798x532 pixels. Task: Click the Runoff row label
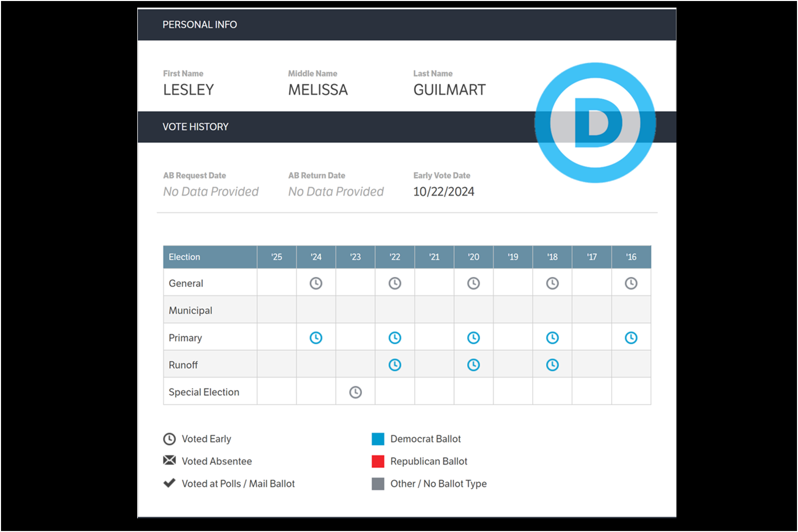pyautogui.click(x=183, y=365)
